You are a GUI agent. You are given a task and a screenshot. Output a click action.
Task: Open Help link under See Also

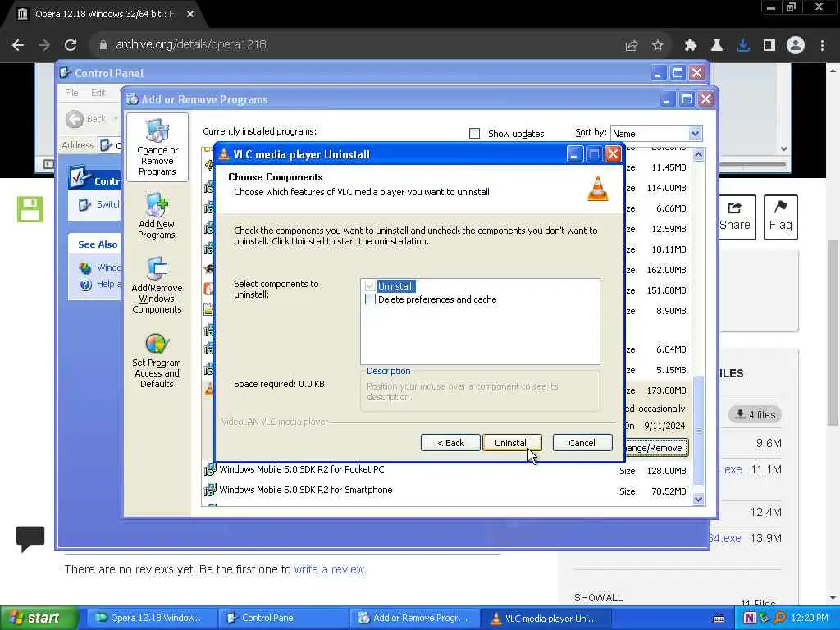tap(100, 284)
